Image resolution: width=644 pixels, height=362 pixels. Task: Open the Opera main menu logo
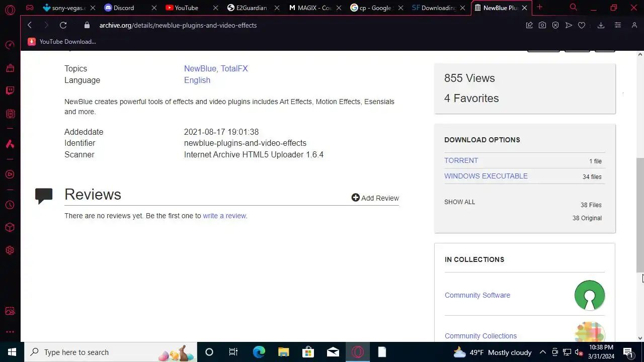click(x=10, y=10)
